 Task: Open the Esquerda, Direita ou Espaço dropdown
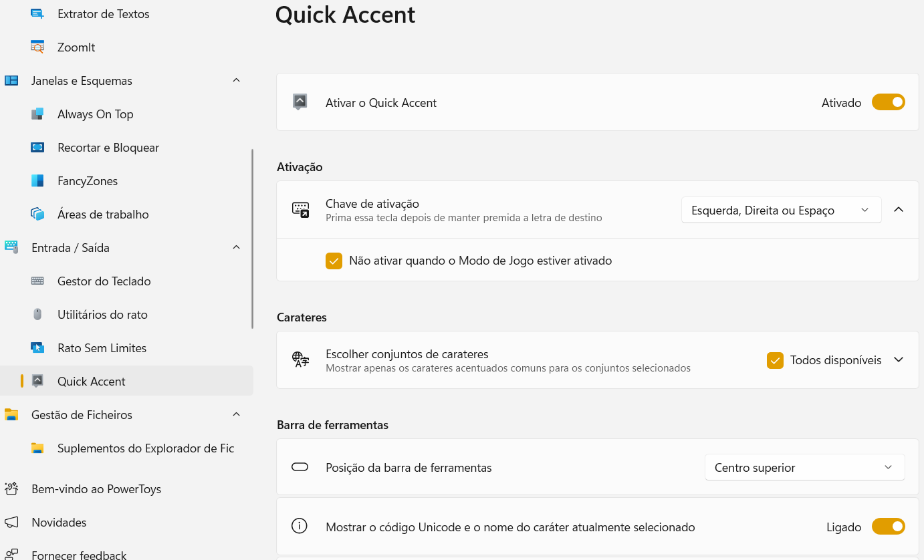(x=781, y=210)
